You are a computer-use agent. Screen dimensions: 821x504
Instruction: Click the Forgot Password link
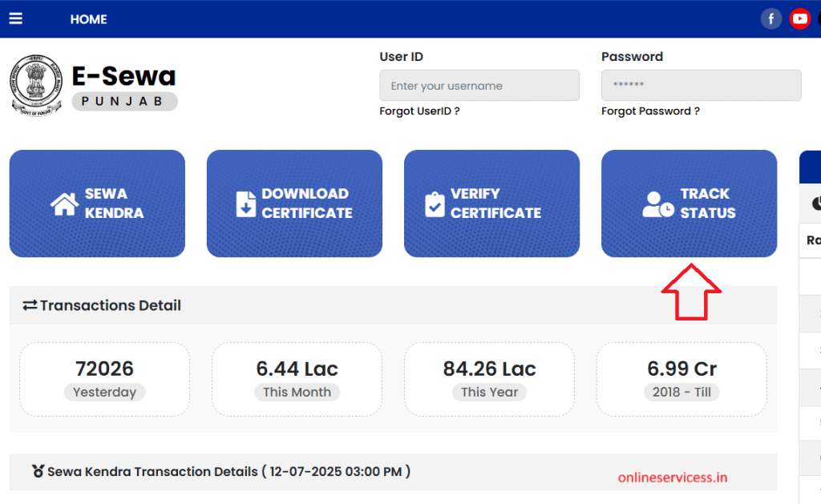point(650,111)
